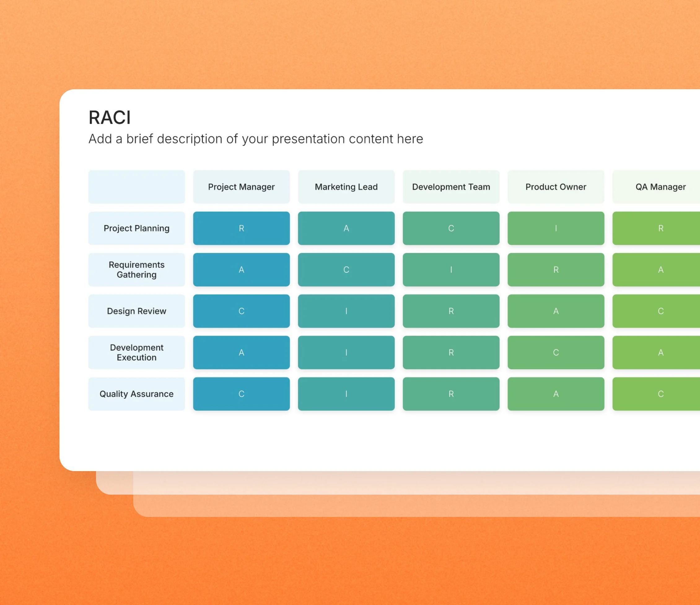
Task: Select Development Execution cell under Development Team
Action: tap(451, 352)
